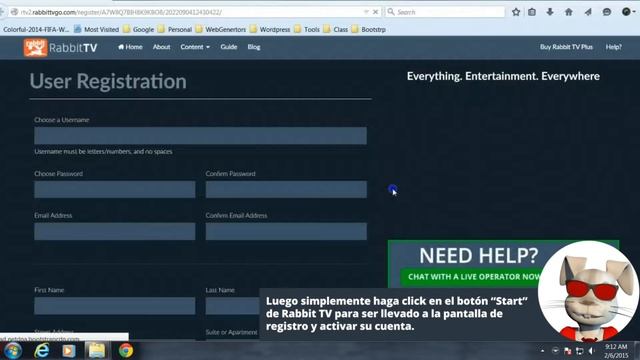Open the Guide page
Screen dimensions: 640x360
229,47
